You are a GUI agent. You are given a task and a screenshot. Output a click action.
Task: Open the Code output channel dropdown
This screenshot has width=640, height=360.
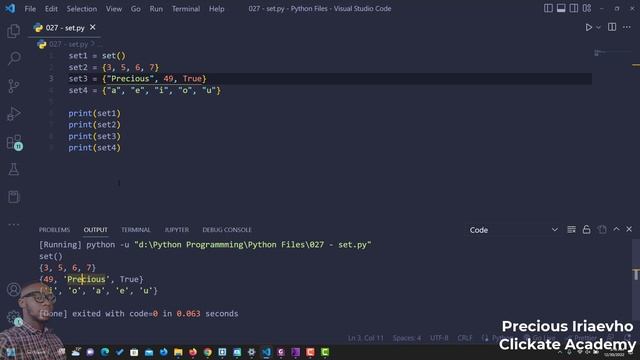(x=513, y=230)
